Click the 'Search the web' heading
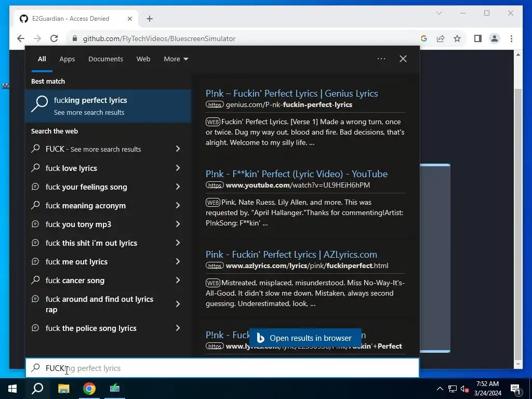Viewport: 532px width, 399px height. click(55, 131)
